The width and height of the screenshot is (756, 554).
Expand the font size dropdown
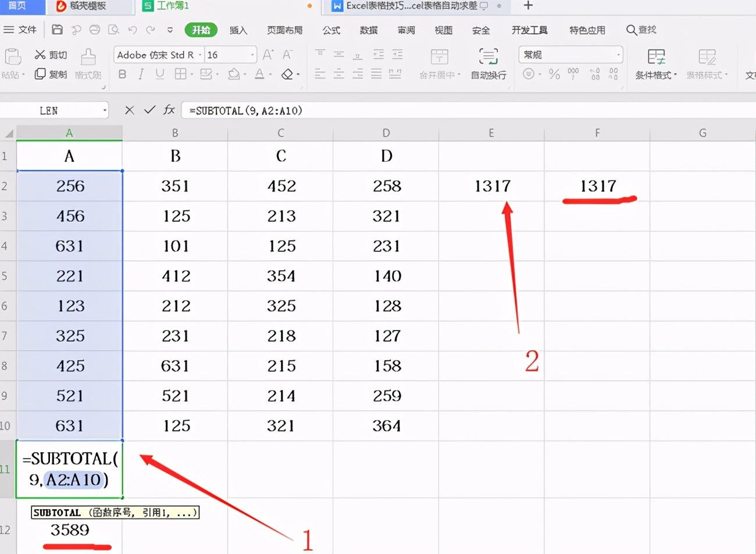(x=251, y=55)
